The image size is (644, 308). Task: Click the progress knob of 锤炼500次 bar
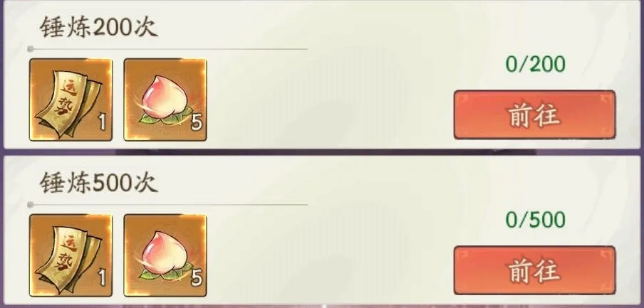point(31,204)
